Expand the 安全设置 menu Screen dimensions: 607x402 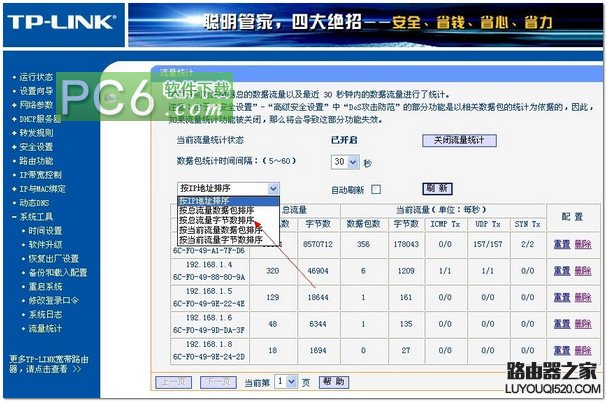(36, 147)
